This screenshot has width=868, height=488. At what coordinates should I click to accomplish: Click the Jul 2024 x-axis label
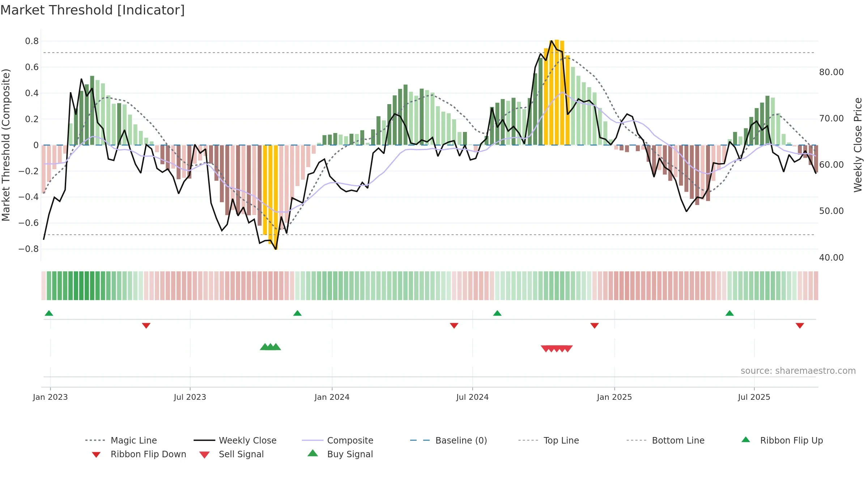[472, 397]
